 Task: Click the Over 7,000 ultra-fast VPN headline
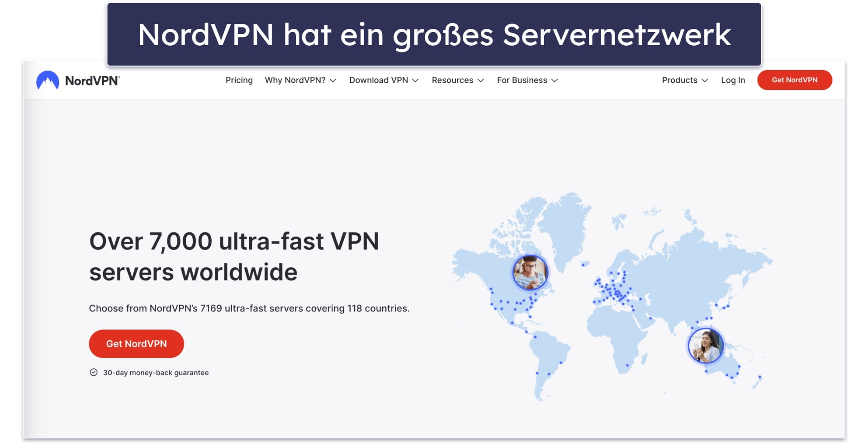pos(234,256)
